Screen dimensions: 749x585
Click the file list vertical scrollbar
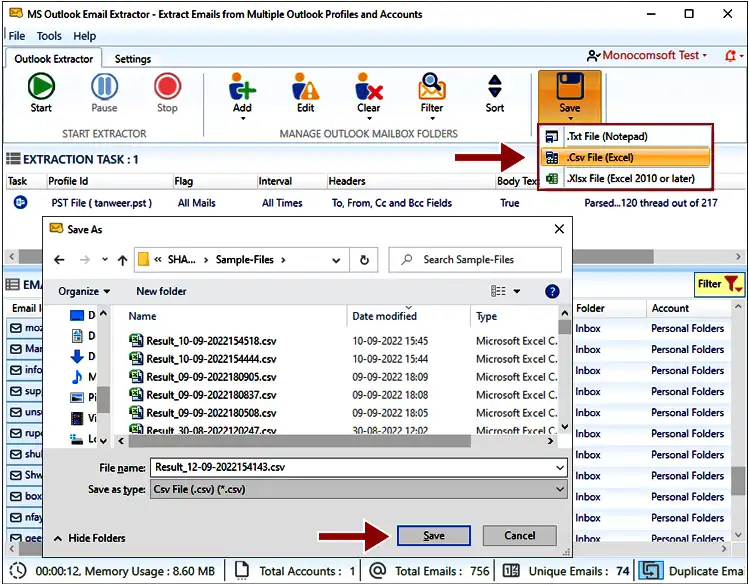565,328
